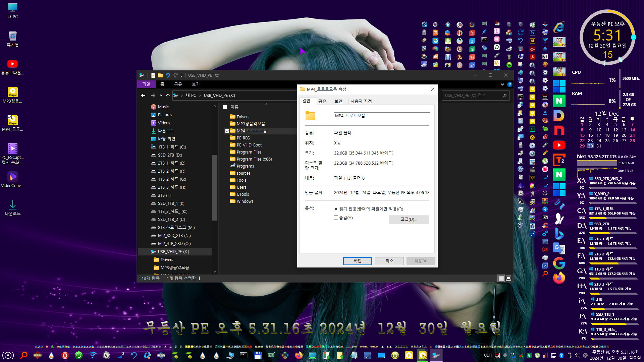Click date 31 in the calendar widget
The image size is (644, 362).
(x=599, y=146)
